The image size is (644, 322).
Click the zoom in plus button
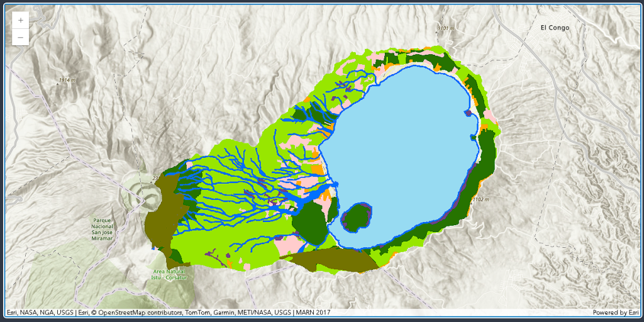click(21, 20)
